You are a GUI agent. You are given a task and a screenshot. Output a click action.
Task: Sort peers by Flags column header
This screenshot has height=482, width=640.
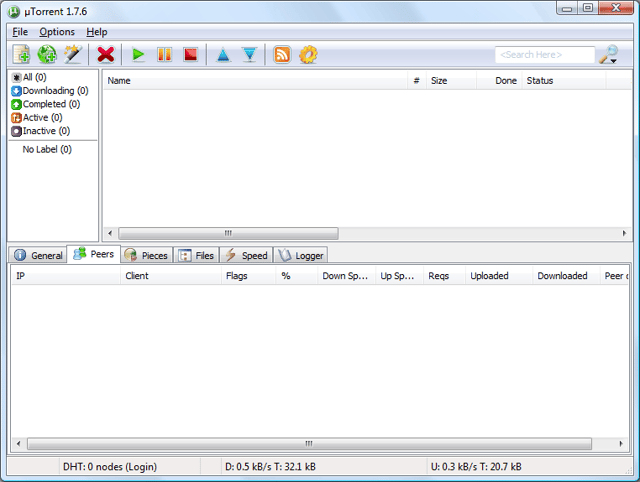pyautogui.click(x=249, y=276)
